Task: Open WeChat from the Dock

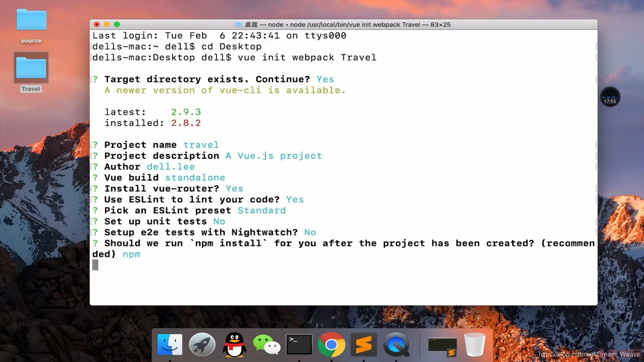Action: pos(266,344)
